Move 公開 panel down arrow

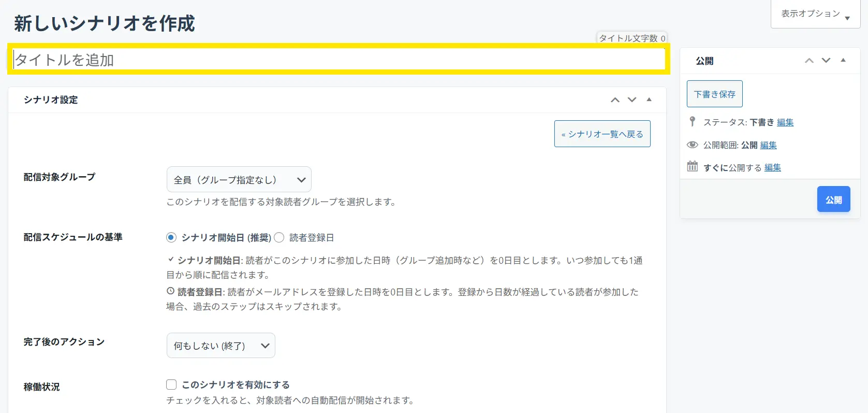pyautogui.click(x=826, y=61)
